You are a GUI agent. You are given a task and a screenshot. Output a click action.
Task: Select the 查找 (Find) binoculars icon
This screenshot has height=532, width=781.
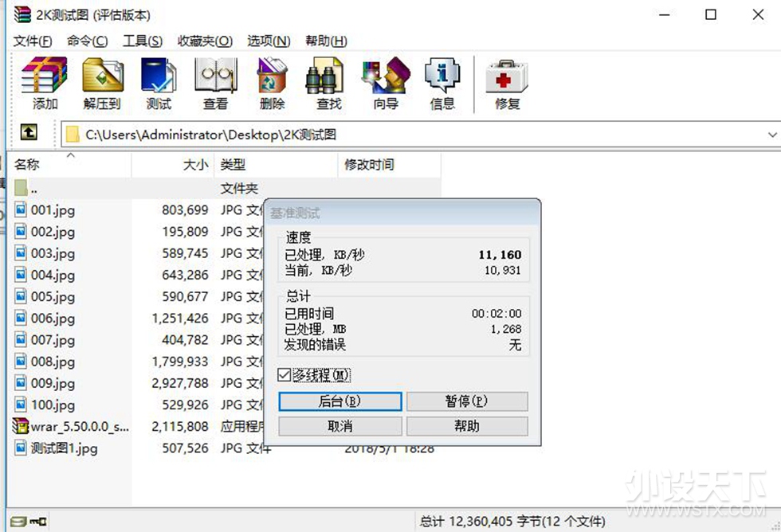[x=328, y=83]
